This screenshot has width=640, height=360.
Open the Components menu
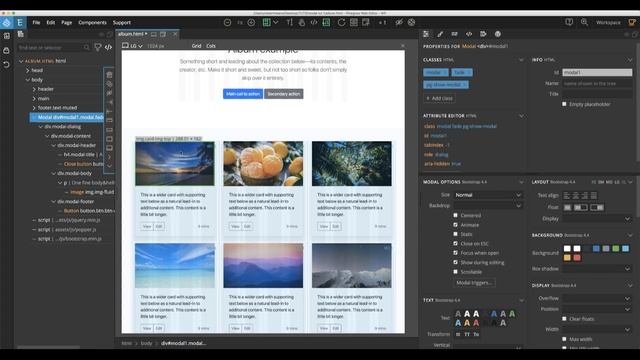coord(92,22)
